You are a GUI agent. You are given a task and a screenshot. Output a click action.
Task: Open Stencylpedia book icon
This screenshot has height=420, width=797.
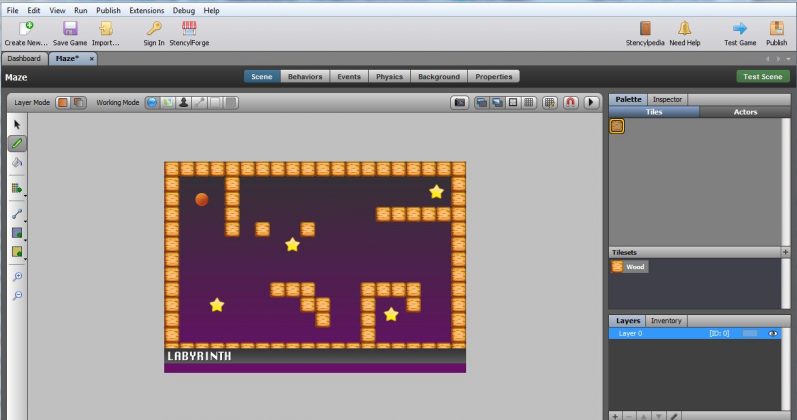(x=645, y=28)
